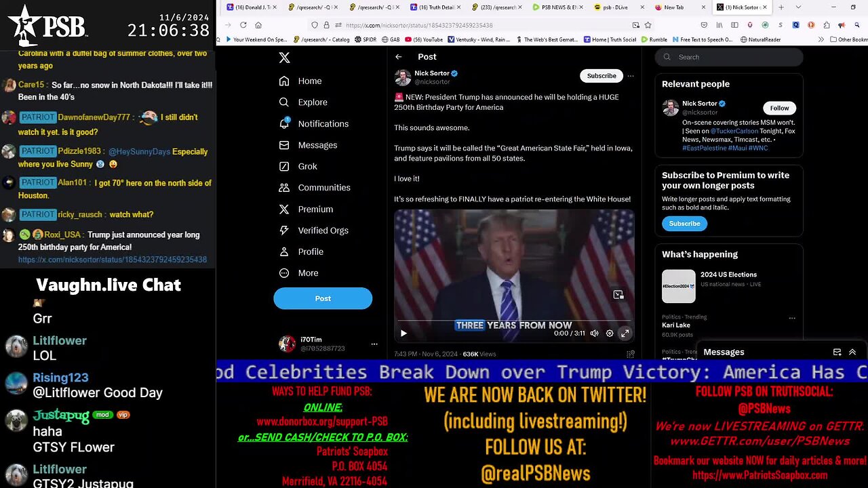Seek along the video progress bar
The height and width of the screenshot is (488, 868).
coord(514,321)
